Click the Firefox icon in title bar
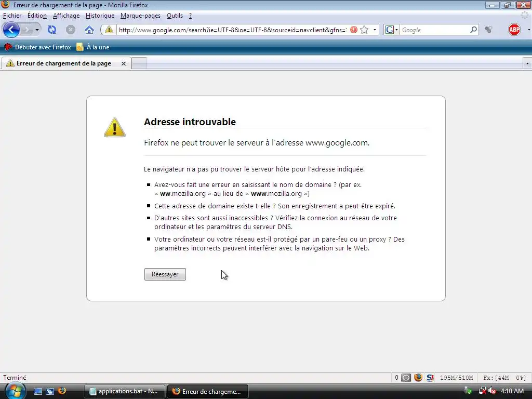This screenshot has height=399, width=532. click(x=5, y=4)
